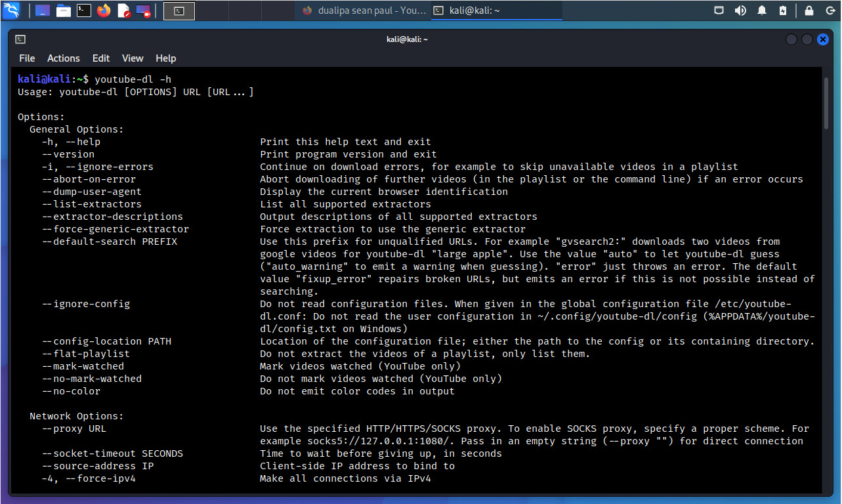
Task: Open the Edit menu
Action: (x=101, y=58)
